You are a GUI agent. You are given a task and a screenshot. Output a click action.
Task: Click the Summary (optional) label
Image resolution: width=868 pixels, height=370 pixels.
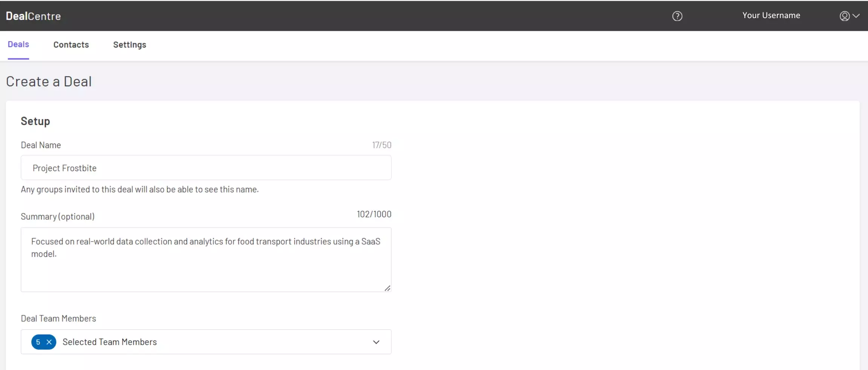coord(58,217)
